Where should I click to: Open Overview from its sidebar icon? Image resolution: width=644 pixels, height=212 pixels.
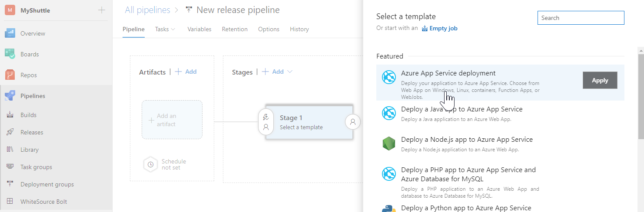pos(10,33)
